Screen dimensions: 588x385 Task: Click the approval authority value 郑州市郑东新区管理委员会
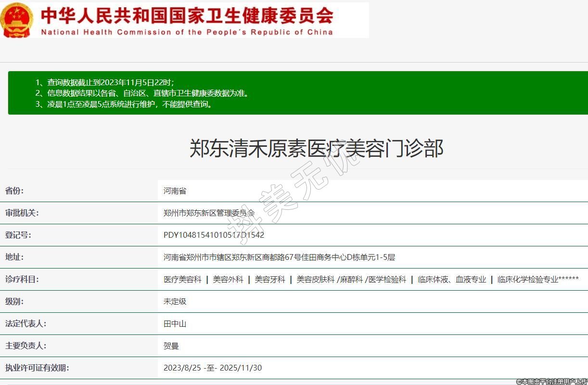[209, 213]
